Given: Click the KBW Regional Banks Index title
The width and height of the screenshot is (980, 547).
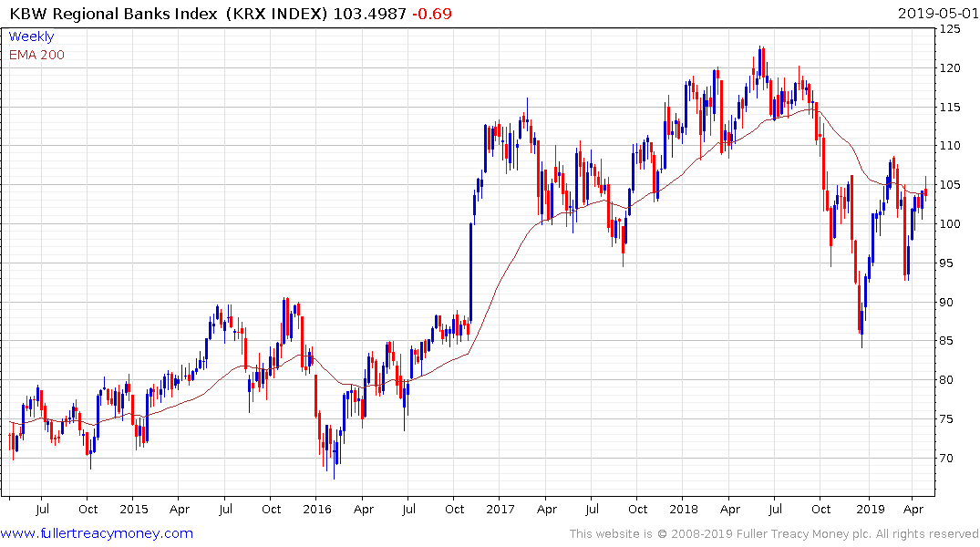Looking at the screenshot, I should [113, 13].
